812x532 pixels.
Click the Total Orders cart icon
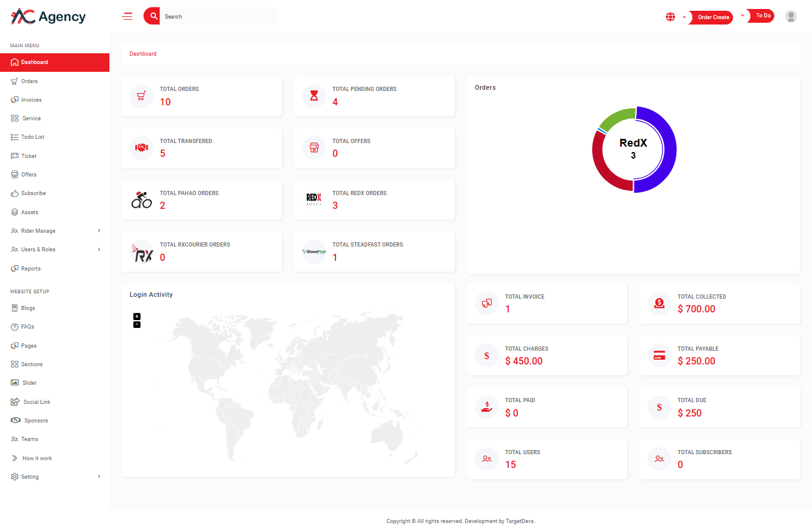point(142,96)
